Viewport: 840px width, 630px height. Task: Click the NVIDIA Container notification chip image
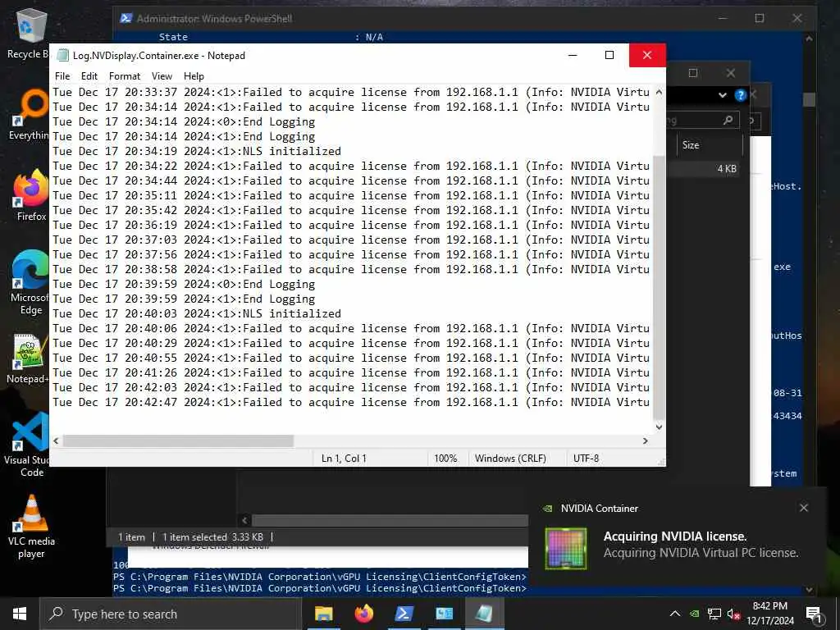[x=566, y=549]
